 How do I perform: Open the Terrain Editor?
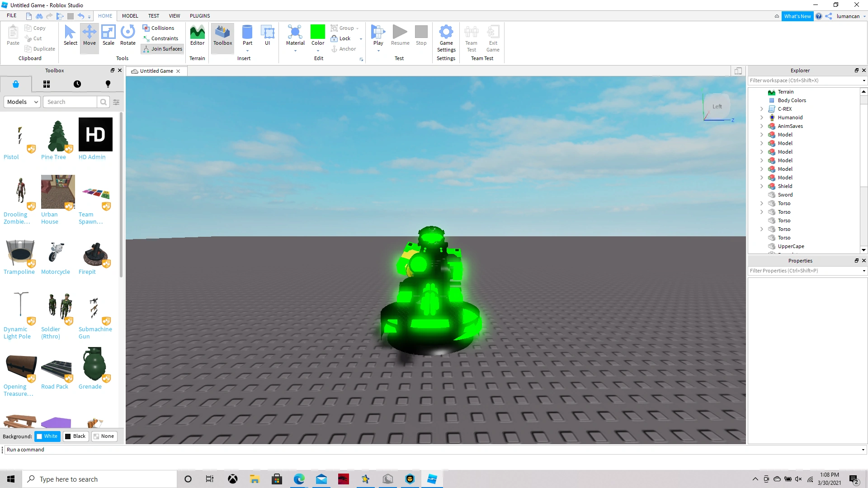tap(197, 36)
